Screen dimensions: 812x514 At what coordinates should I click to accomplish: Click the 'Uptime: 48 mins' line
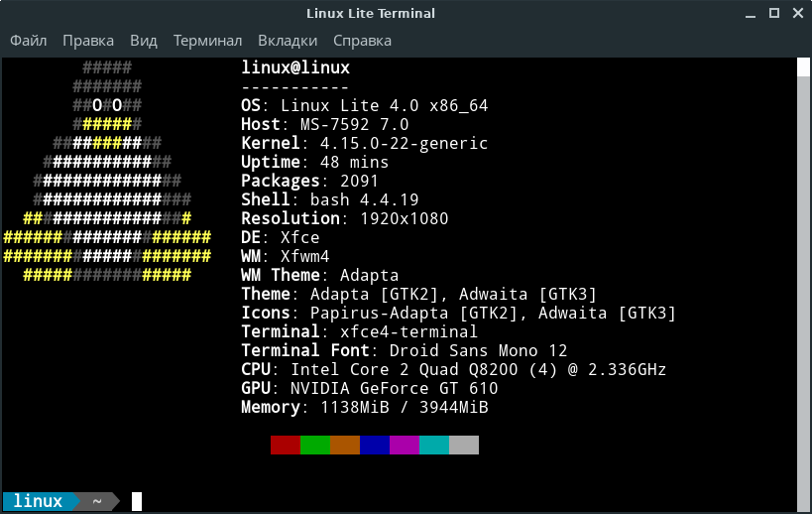coord(315,162)
